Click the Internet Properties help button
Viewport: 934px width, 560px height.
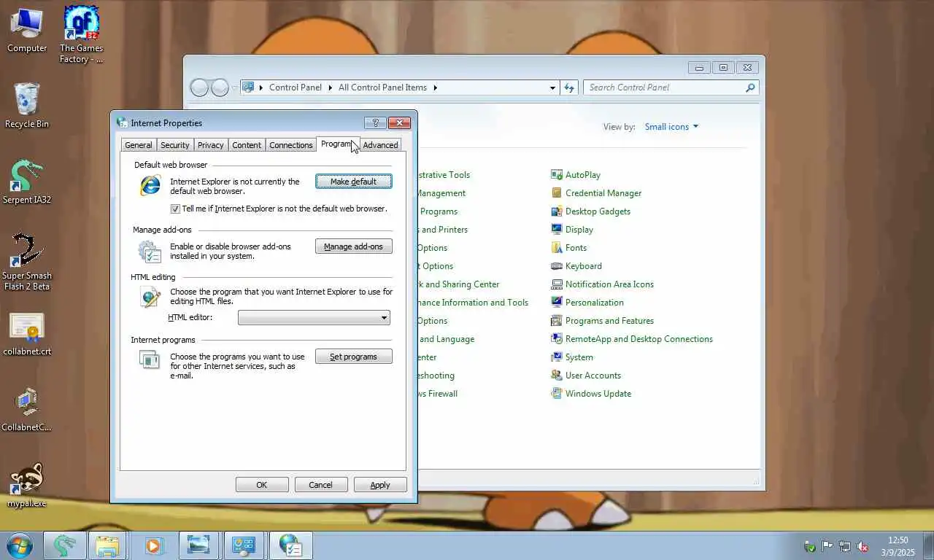[375, 123]
